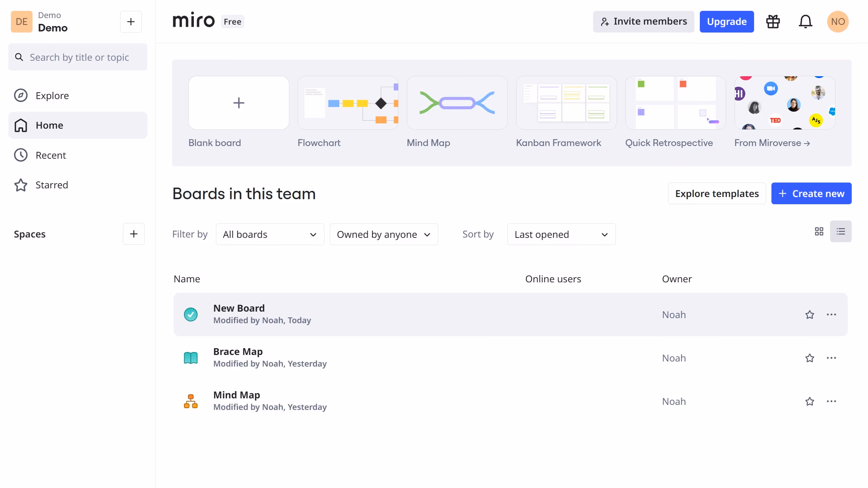
Task: Open the NO user profile avatar
Action: coord(838,22)
